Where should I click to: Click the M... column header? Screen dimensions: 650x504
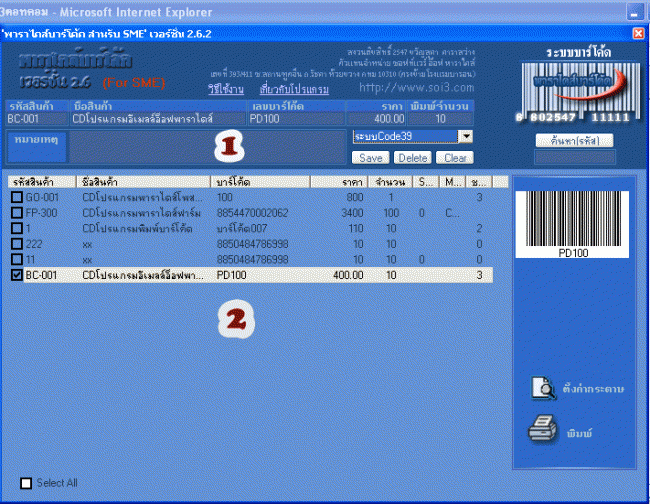(452, 182)
